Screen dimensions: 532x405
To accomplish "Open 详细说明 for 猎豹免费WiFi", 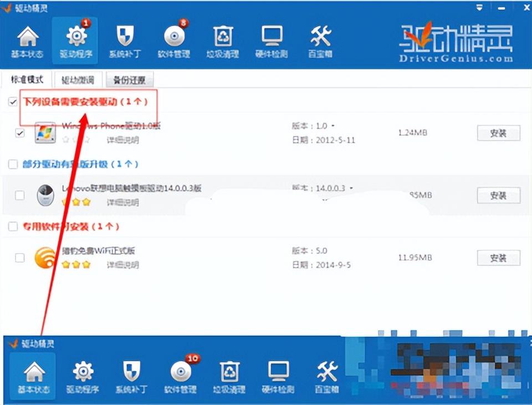I will click(x=123, y=265).
